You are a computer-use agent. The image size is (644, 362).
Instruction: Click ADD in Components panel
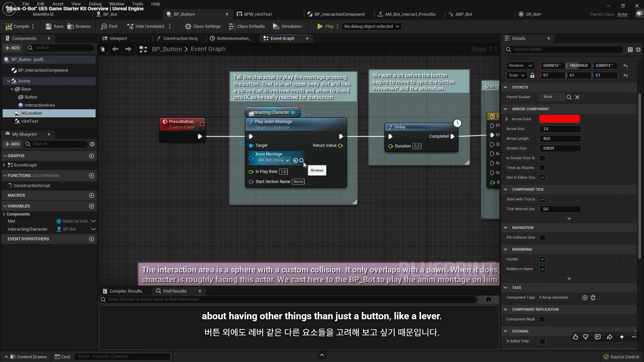click(12, 48)
